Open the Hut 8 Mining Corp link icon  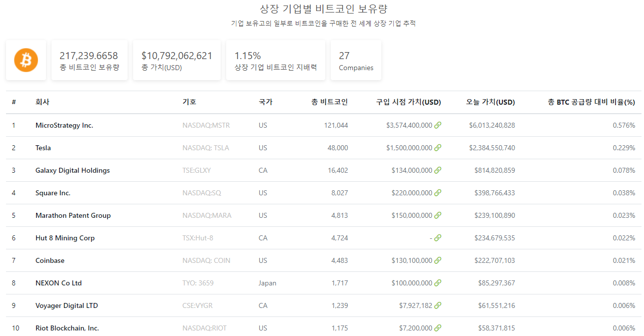point(438,238)
